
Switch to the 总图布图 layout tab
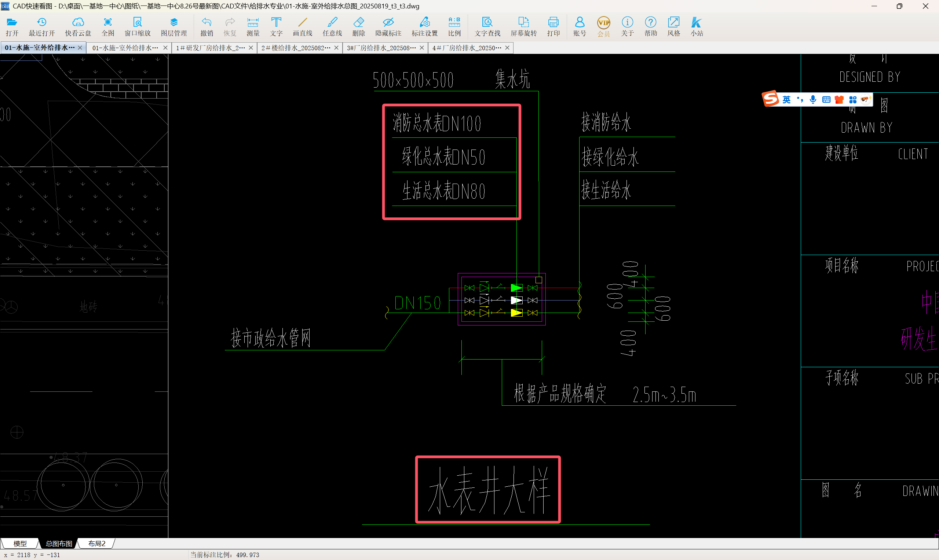point(59,544)
